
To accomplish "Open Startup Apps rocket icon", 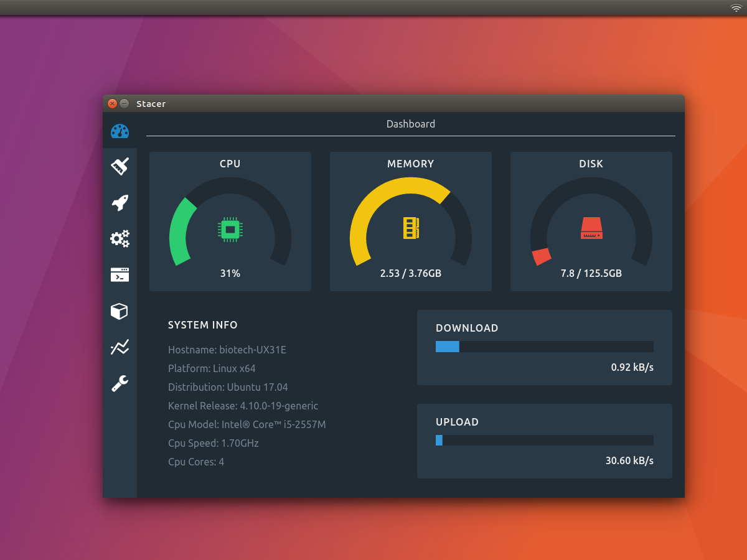I will [x=120, y=202].
